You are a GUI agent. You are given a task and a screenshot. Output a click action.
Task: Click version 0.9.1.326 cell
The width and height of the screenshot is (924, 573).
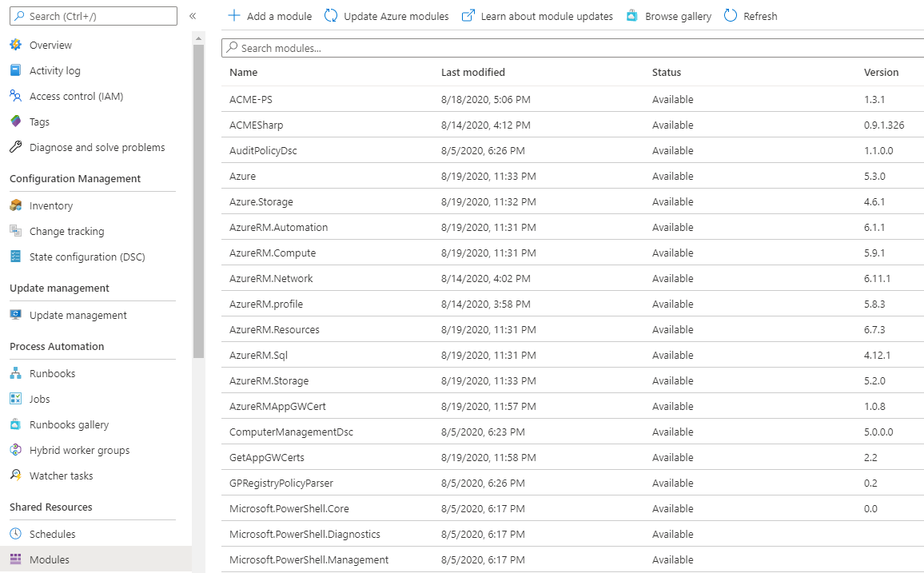pyautogui.click(x=884, y=125)
